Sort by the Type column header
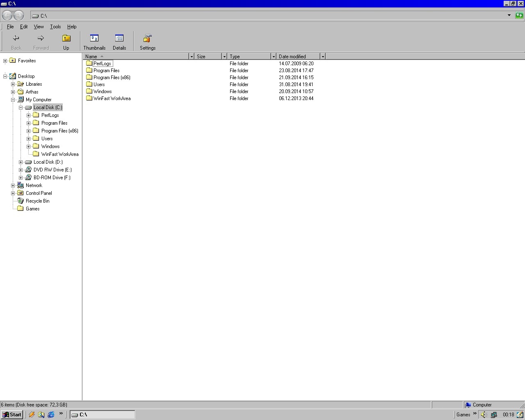Viewport: 525px width, 420px height. coord(249,56)
